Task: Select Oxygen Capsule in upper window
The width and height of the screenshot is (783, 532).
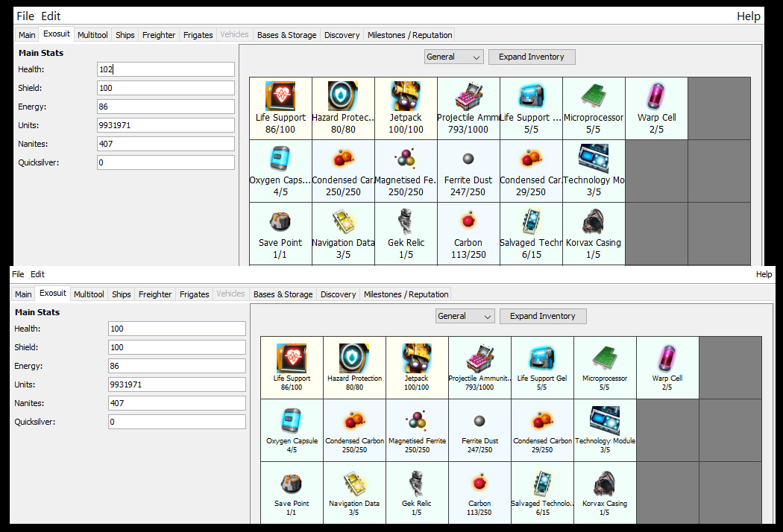Action: click(x=280, y=171)
